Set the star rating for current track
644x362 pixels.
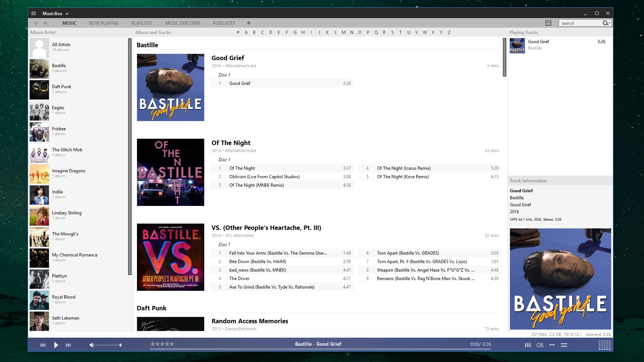point(162,344)
